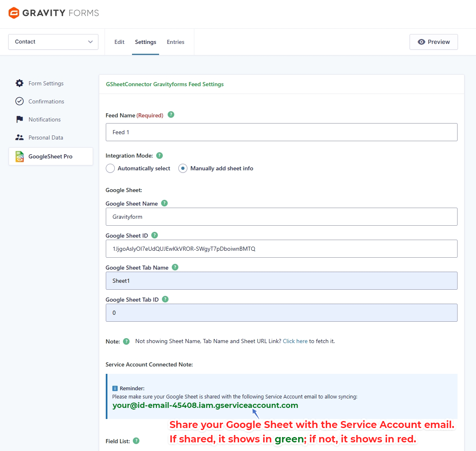
Task: Select the GoogleSheet Pro spreadsheet icon
Action: (x=19, y=156)
